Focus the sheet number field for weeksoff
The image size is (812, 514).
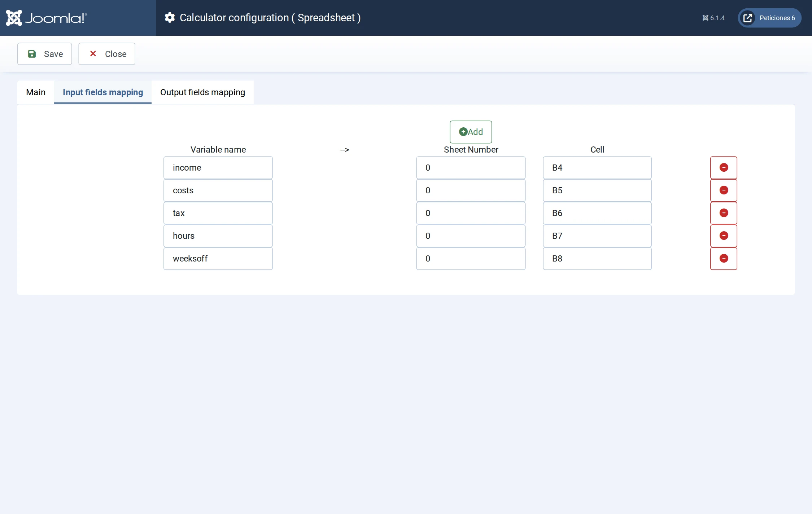pos(471,258)
